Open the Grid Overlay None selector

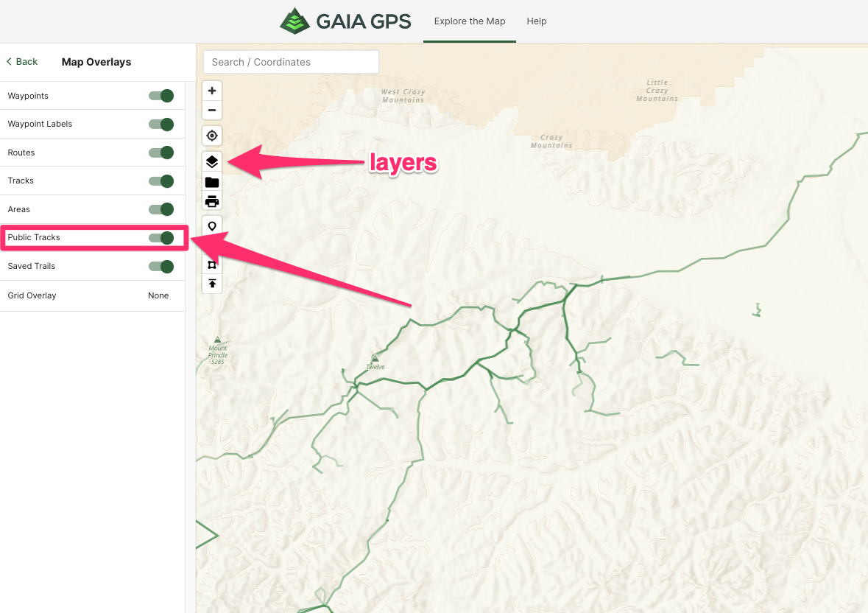point(158,295)
